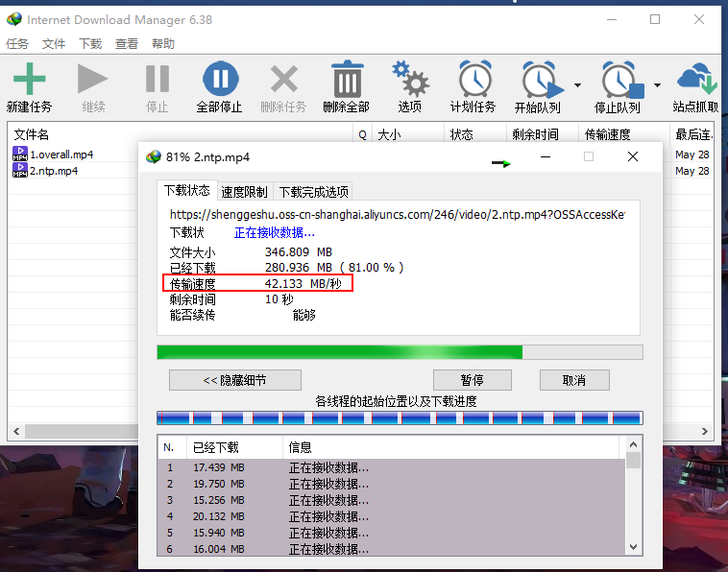Select thread row 3 with 15.256 MB
This screenshot has width=728, height=572.
[x=392, y=500]
